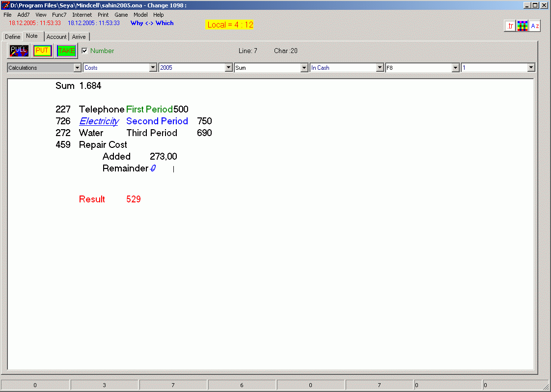Click the .tr language icon

tap(510, 26)
